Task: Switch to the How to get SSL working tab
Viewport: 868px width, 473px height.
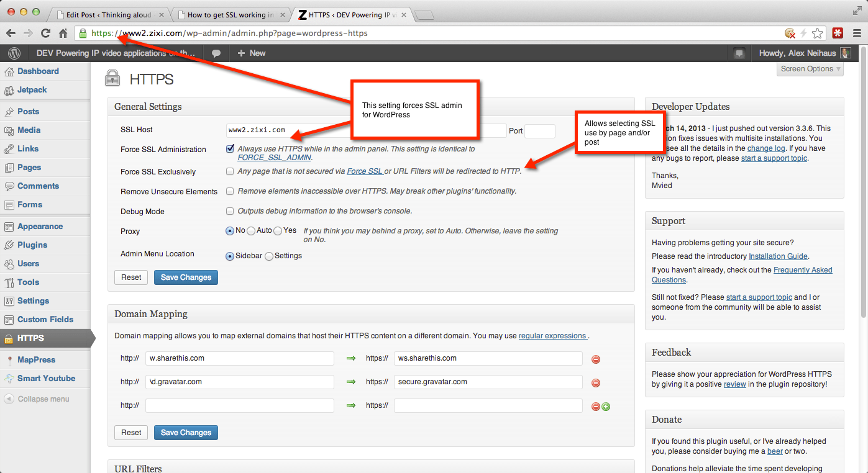Action: [231, 15]
